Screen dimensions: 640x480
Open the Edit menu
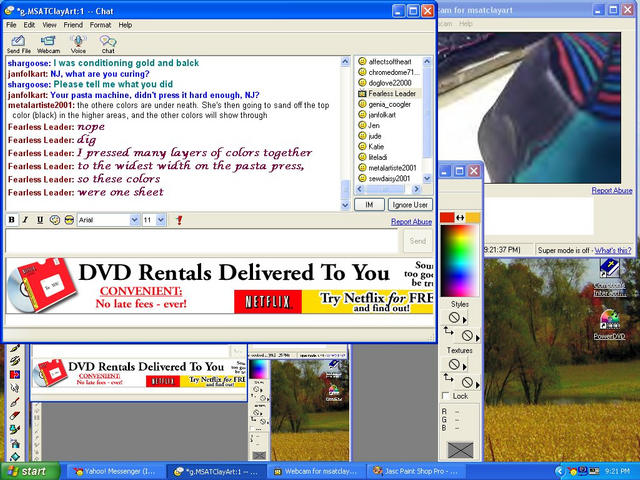coord(29,25)
